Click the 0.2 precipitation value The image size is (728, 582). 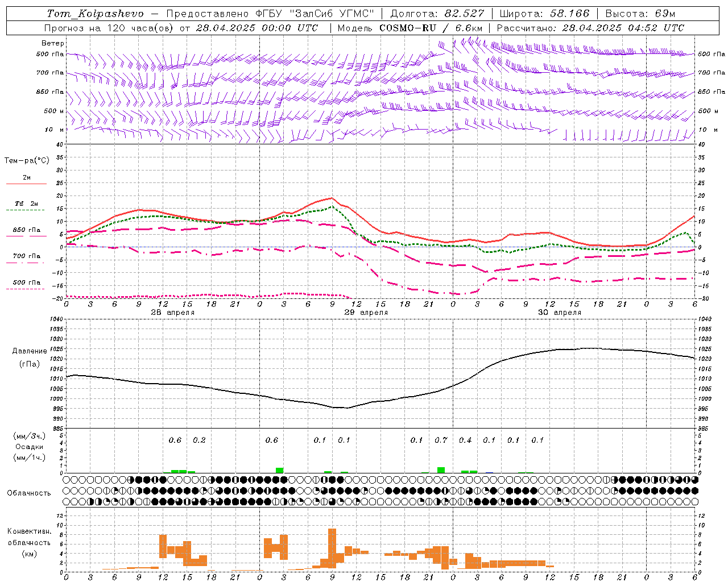(x=199, y=440)
